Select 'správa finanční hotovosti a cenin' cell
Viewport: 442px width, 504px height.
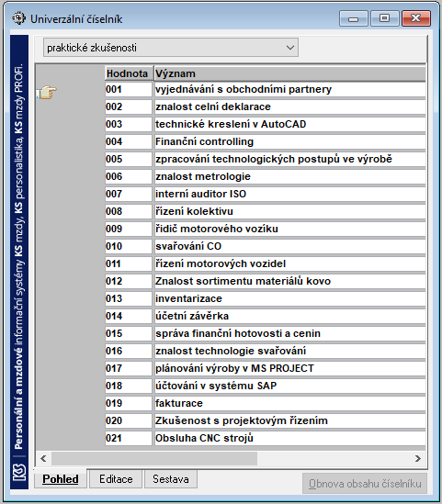tap(289, 333)
